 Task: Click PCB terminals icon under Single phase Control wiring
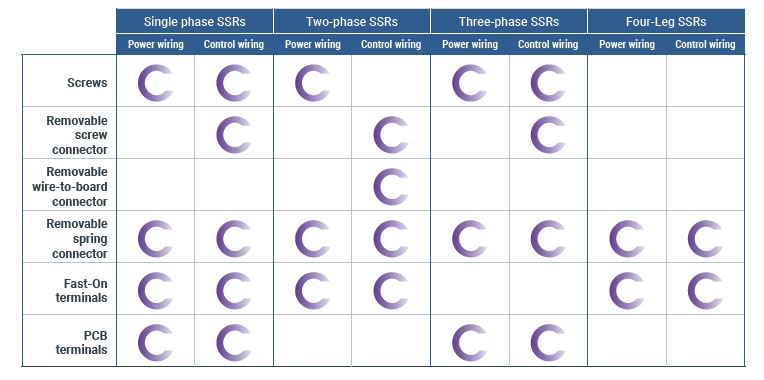(x=234, y=342)
